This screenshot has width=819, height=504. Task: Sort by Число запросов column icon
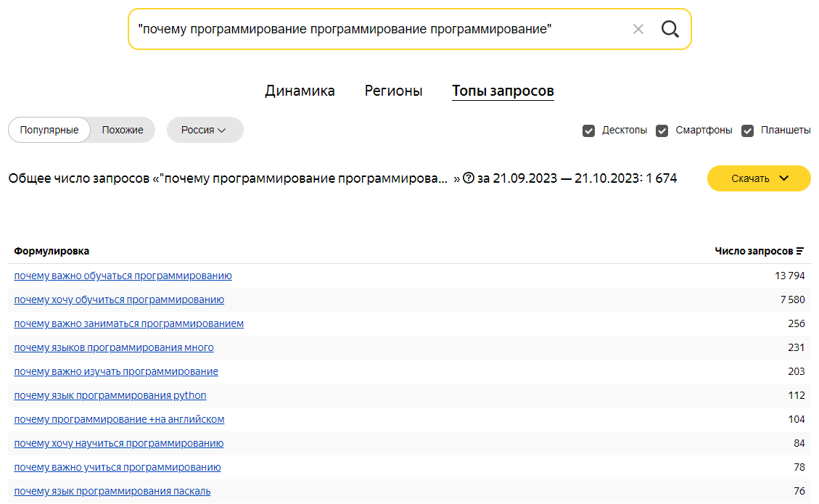[x=800, y=251]
